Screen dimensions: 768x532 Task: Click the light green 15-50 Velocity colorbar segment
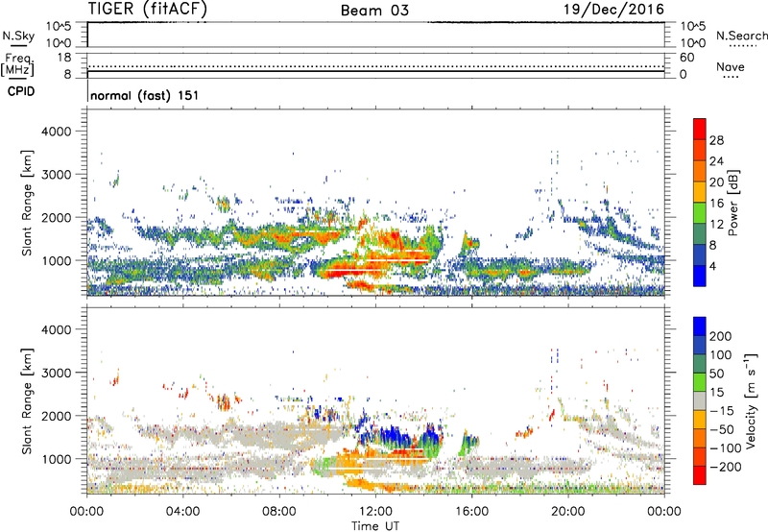tap(700, 382)
